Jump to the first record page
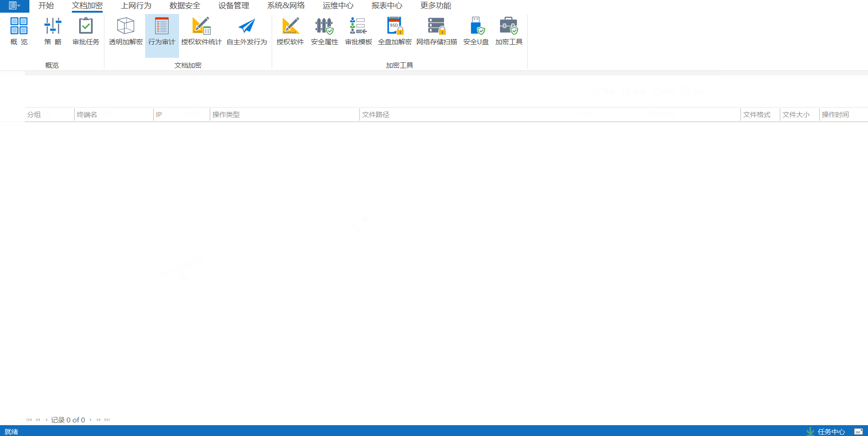Image resolution: width=868 pixels, height=436 pixels. pos(29,420)
